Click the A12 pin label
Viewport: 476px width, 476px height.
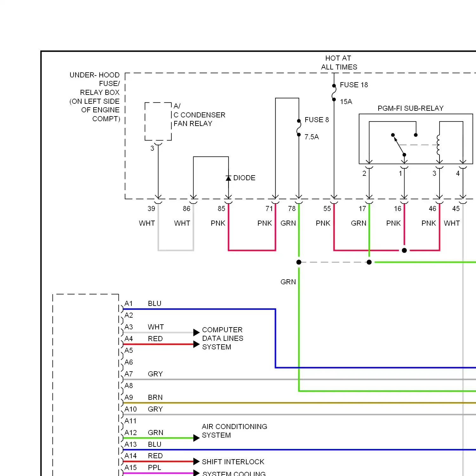130,433
